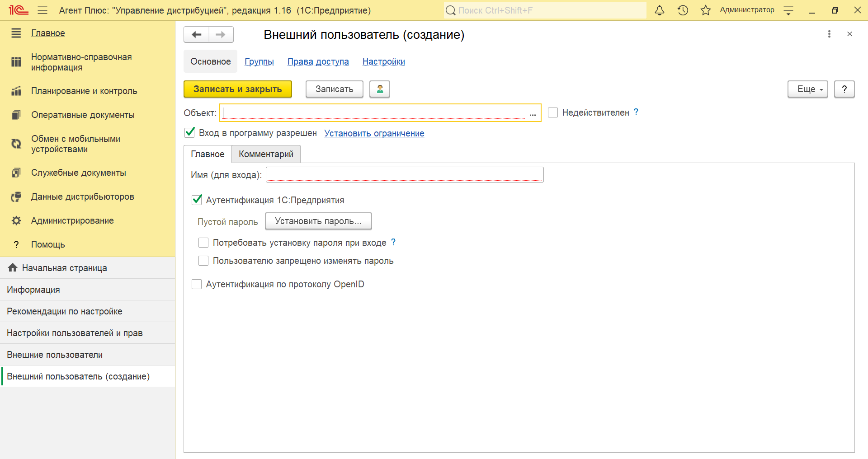Click the Установить ограничение link
868x459 pixels.
point(374,133)
